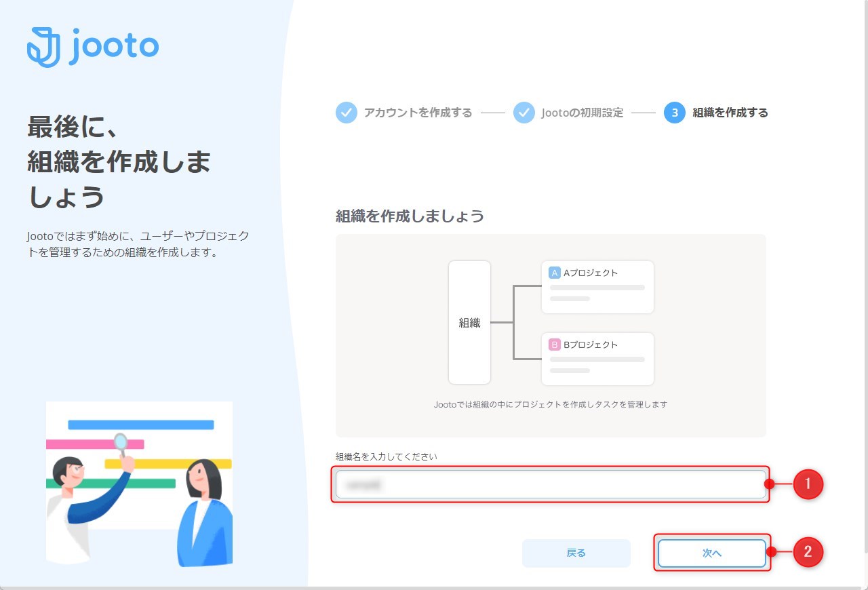Viewport: 868px width, 590px height.
Task: Click the 組織を作成しましょう heading
Action: pos(409,216)
